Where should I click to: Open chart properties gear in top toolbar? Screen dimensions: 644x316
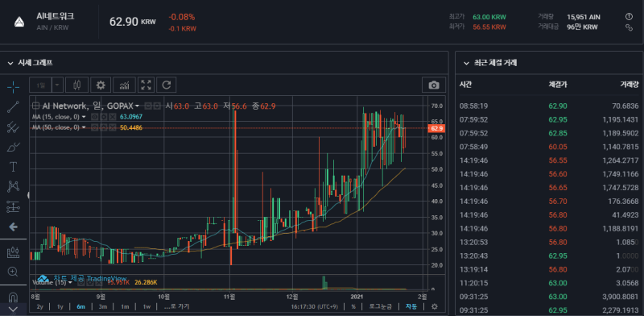(x=101, y=85)
